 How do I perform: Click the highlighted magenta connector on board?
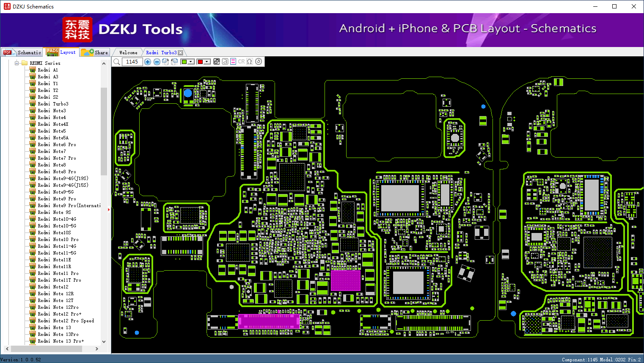click(x=269, y=321)
